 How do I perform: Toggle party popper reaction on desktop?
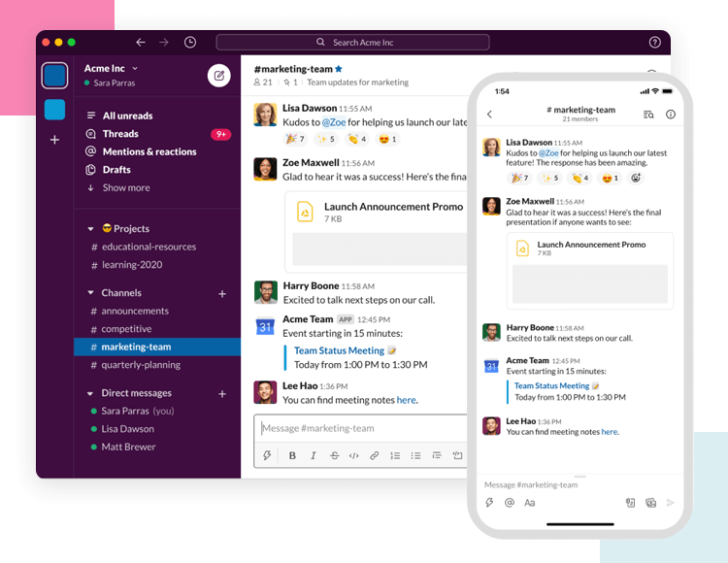[x=295, y=139]
